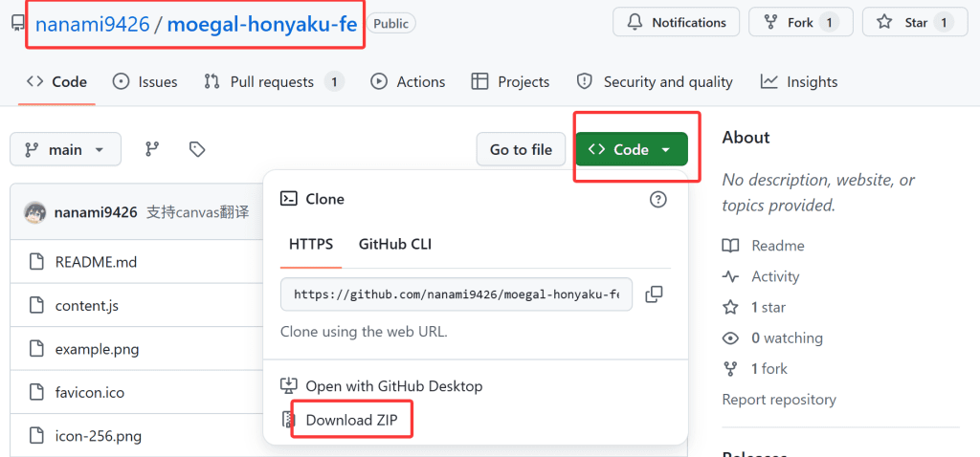The width and height of the screenshot is (980, 457).
Task: Copy the clone URL to clipboard
Action: [655, 294]
